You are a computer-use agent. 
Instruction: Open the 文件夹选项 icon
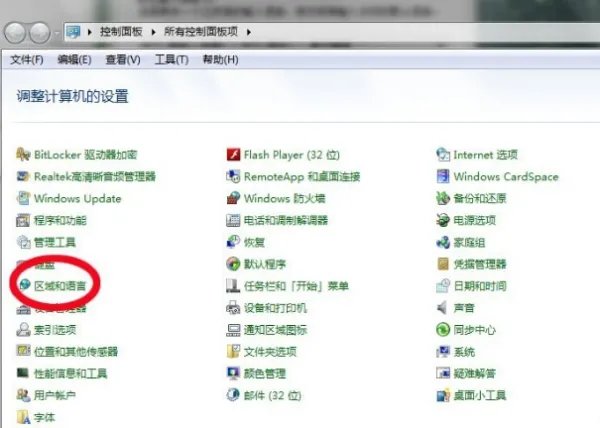pos(233,351)
